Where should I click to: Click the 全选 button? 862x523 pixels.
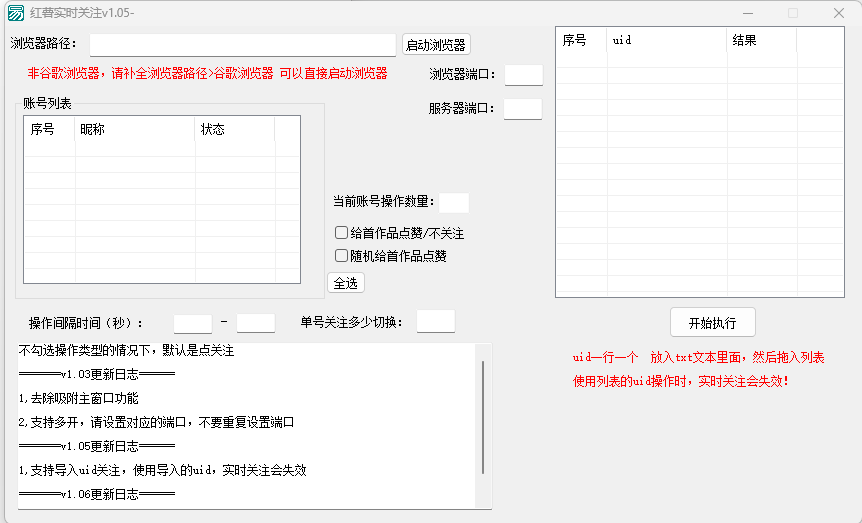346,283
